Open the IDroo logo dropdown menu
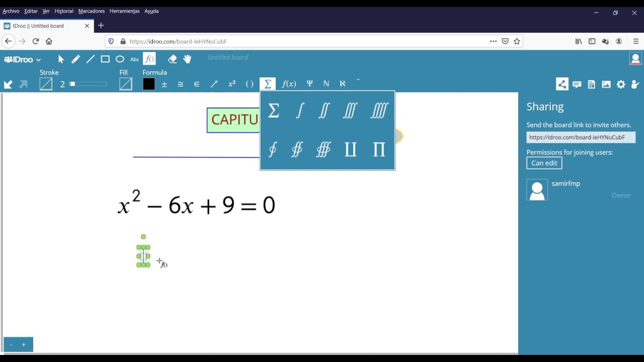 click(23, 59)
